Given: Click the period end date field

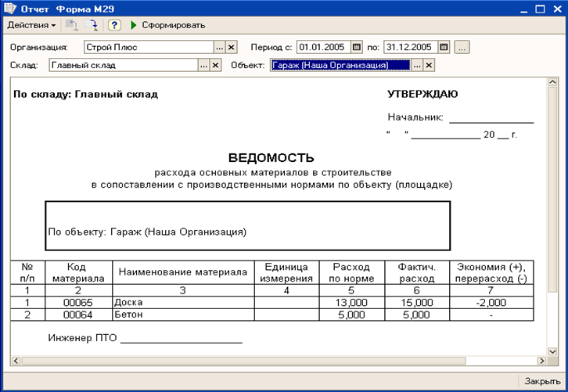Looking at the screenshot, I should [411, 47].
